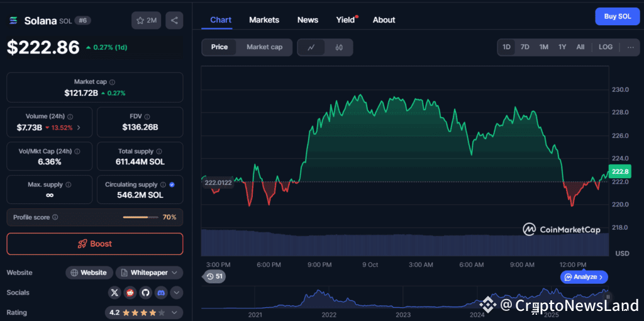Switch chart to Market cap view
The image size is (644, 321).
click(264, 47)
